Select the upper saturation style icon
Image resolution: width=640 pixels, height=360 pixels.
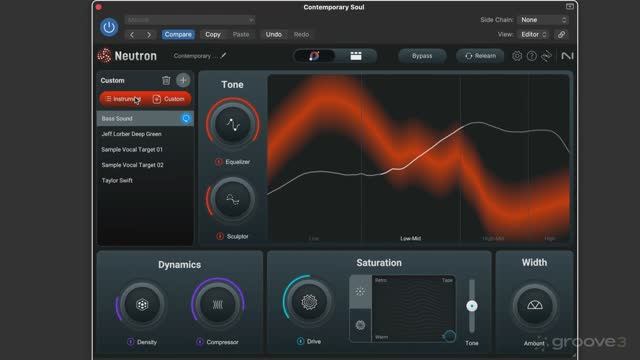pos(360,291)
